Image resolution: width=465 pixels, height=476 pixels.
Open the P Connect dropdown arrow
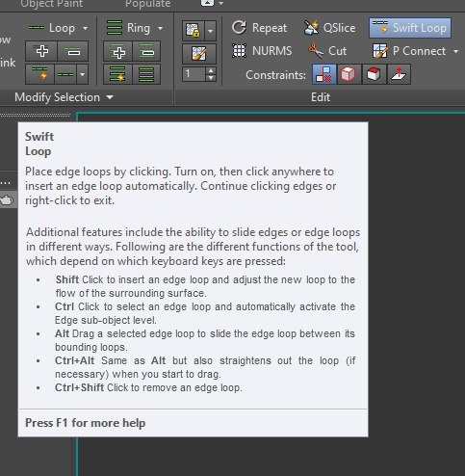point(455,51)
